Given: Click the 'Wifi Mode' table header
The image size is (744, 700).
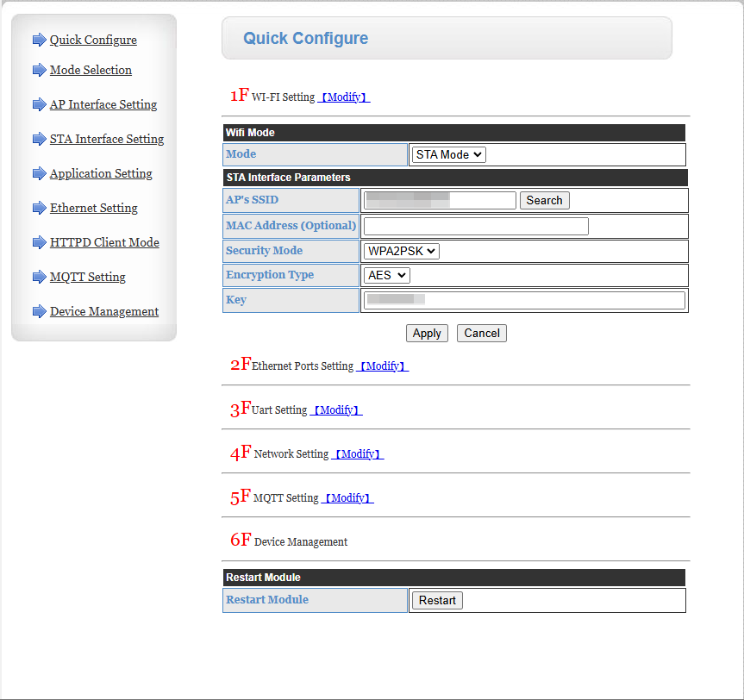Looking at the screenshot, I should point(454,133).
